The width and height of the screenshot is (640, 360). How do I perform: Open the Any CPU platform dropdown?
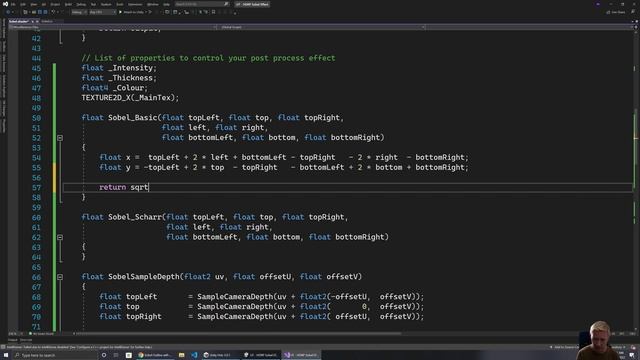pyautogui.click(x=102, y=12)
